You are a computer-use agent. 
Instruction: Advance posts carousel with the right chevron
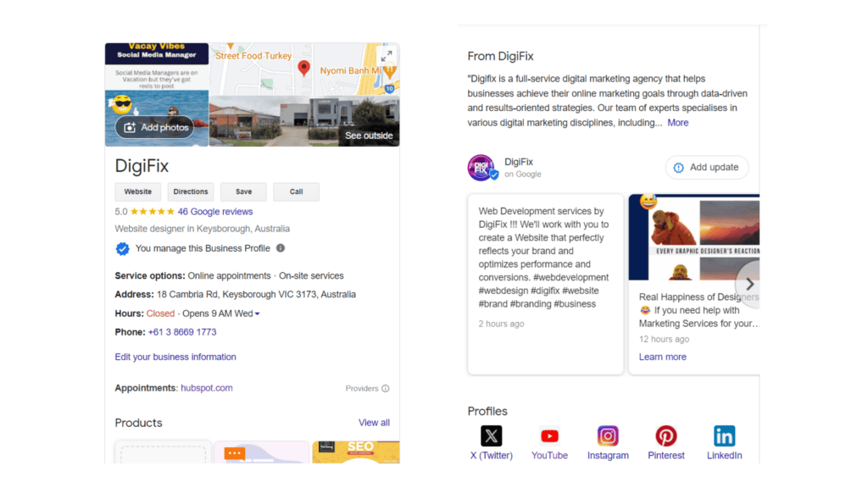pyautogui.click(x=749, y=284)
